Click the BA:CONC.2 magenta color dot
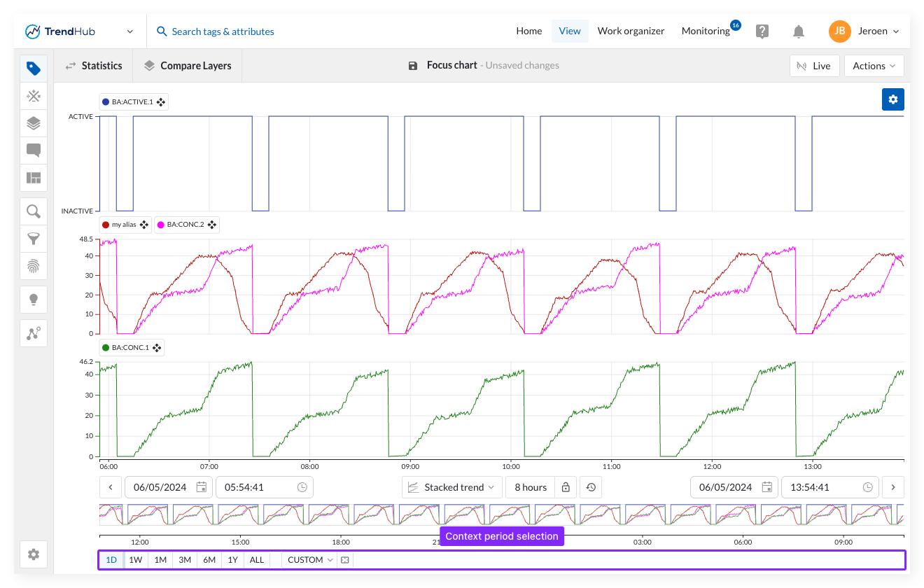Viewport: 924px width, 588px height. click(161, 225)
